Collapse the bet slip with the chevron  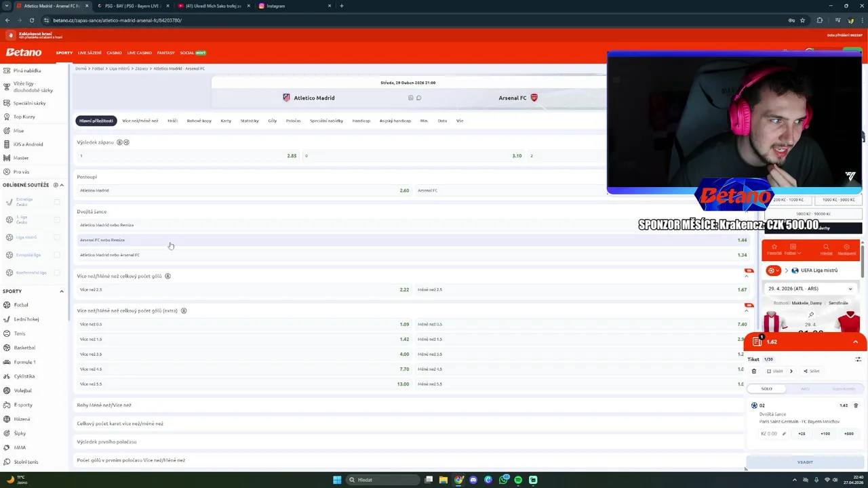(855, 342)
